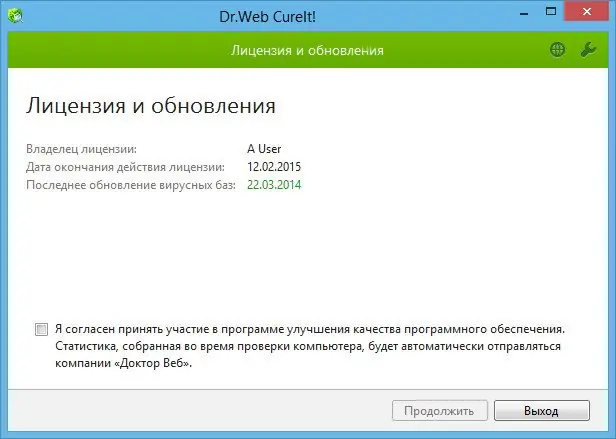Select the license expiration date 12.02.2015

tap(274, 167)
